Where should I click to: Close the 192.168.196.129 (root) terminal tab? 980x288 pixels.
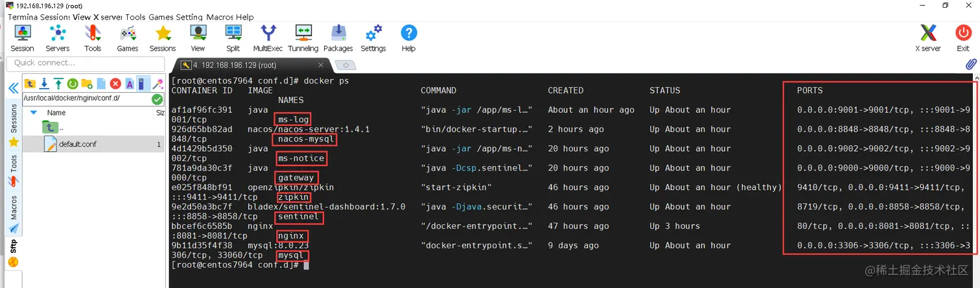(x=321, y=65)
